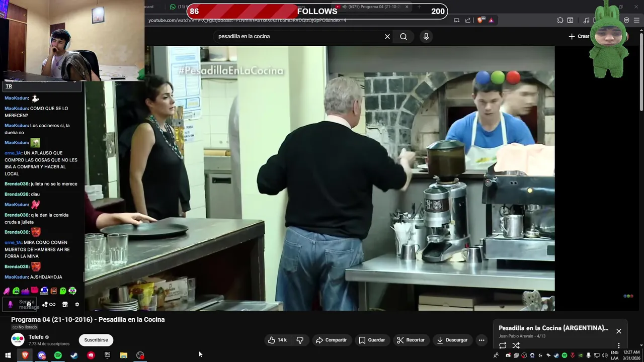
Task: Dislike the video with thumbs-down
Action: coord(300,340)
